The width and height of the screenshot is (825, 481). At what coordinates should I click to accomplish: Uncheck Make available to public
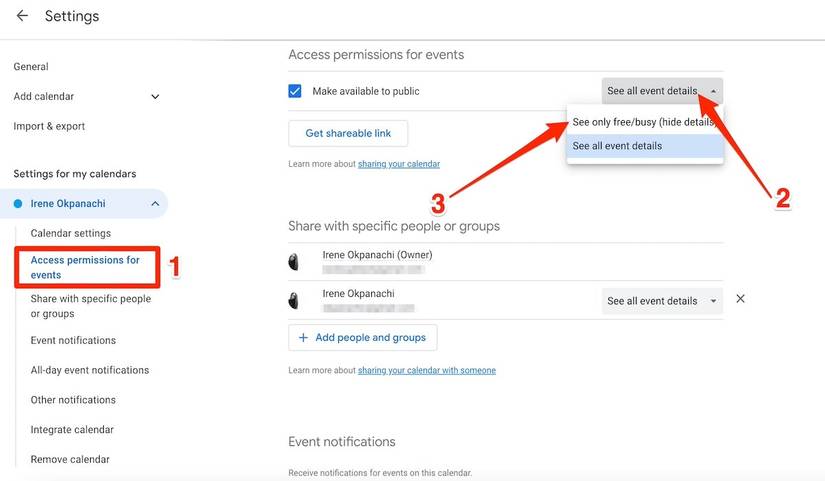point(295,91)
